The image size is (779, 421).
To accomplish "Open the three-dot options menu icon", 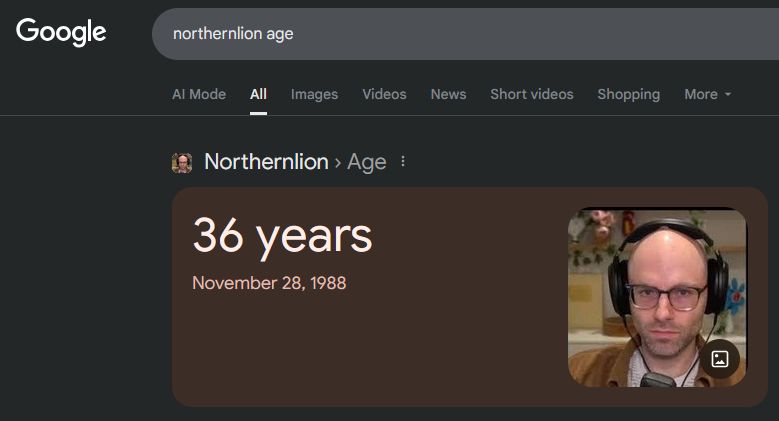I will 403,162.
